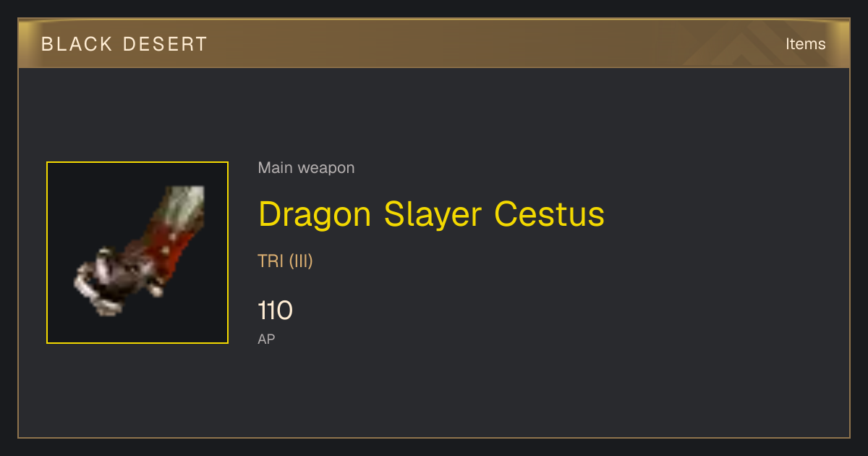The image size is (868, 456).
Task: Click the word Cestus in the item title
Action: tap(550, 214)
